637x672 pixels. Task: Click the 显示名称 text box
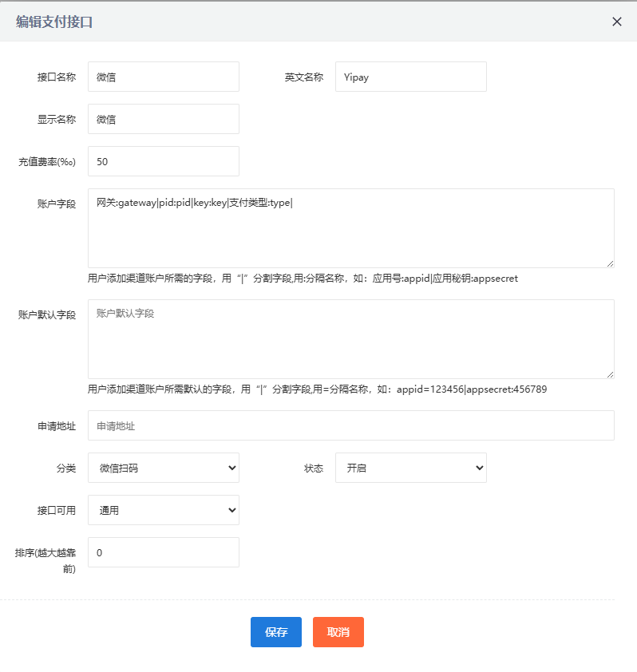(163, 119)
